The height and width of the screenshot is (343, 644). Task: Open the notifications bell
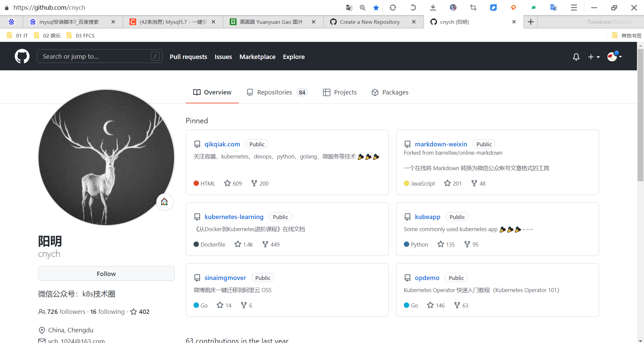(x=576, y=57)
